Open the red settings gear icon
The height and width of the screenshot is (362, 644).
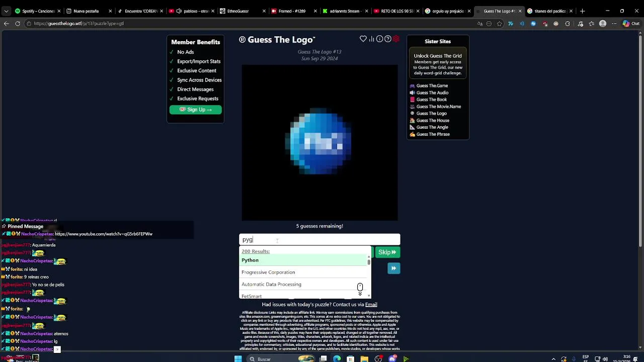coord(396,39)
